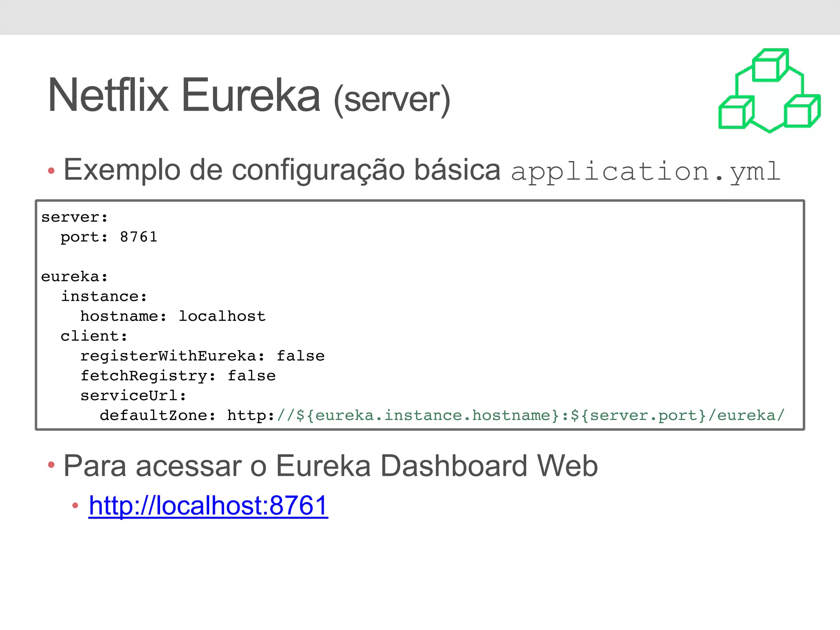
Task: Click the "server:" code line
Action: click(74, 217)
